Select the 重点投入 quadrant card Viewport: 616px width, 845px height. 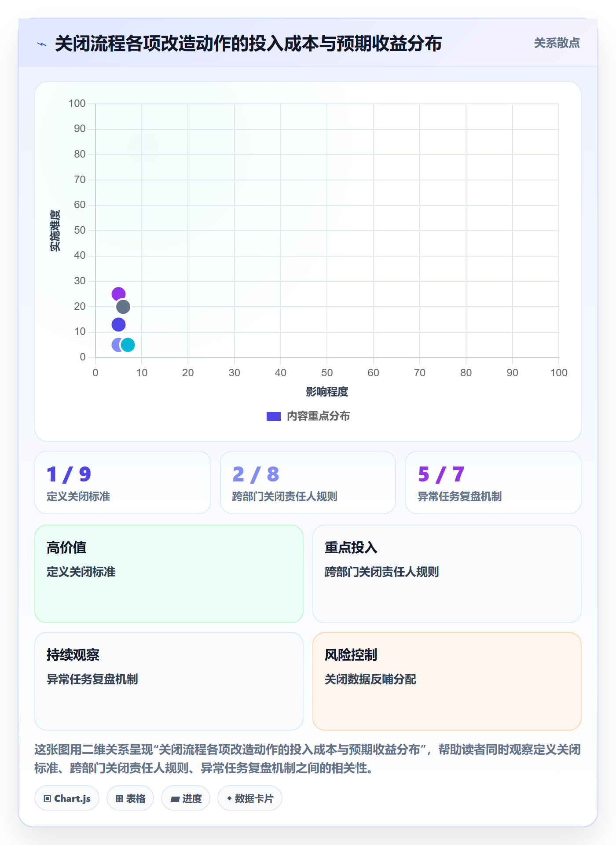coord(447,574)
